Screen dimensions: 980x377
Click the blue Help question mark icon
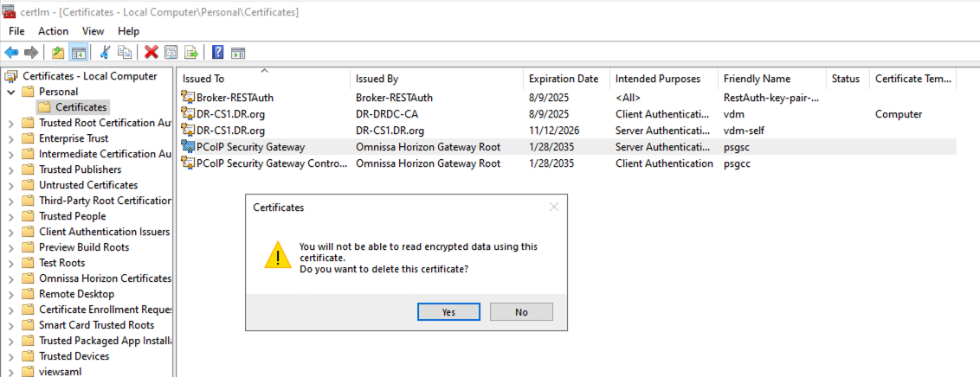coord(217,52)
